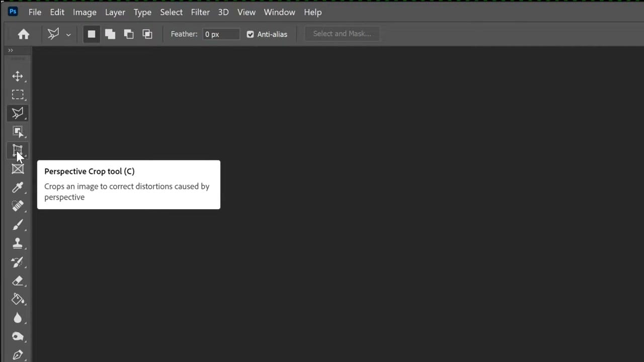Choose Add to selection mode
The width and height of the screenshot is (644, 362).
click(x=110, y=34)
